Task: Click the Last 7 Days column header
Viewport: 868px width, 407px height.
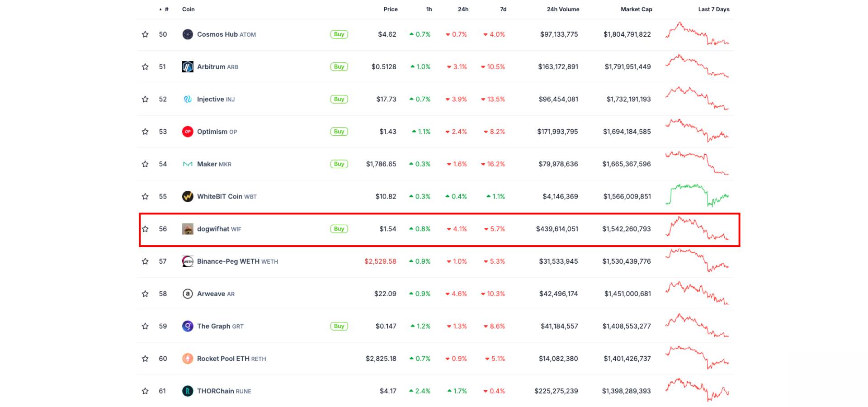Action: 714,9
